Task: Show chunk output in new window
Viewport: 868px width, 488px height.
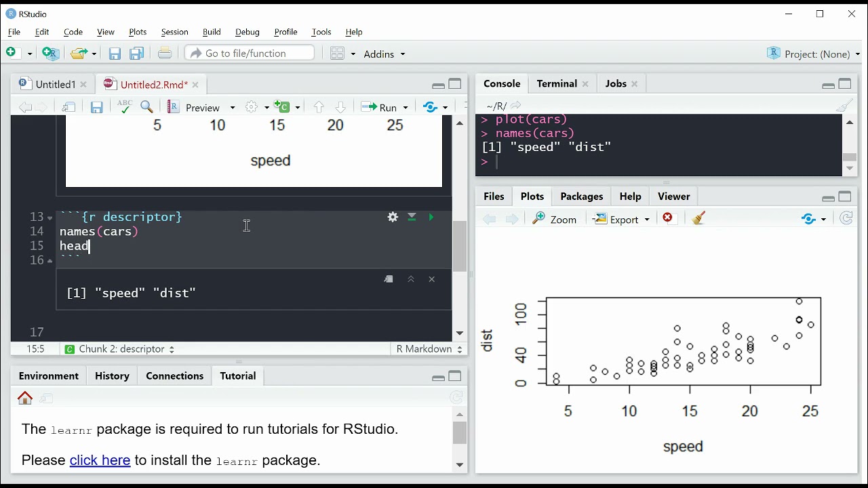Action: click(x=389, y=279)
